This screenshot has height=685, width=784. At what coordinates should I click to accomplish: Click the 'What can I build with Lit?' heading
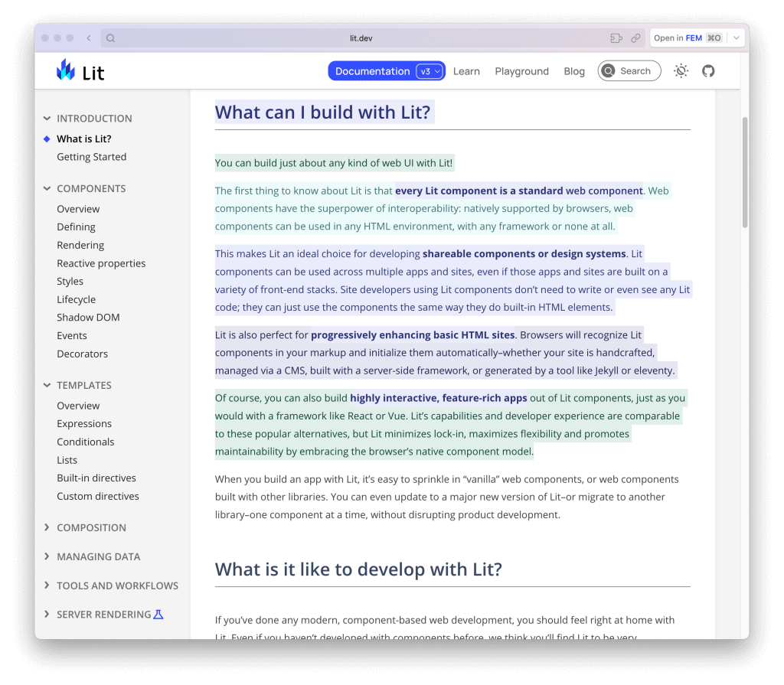click(322, 112)
